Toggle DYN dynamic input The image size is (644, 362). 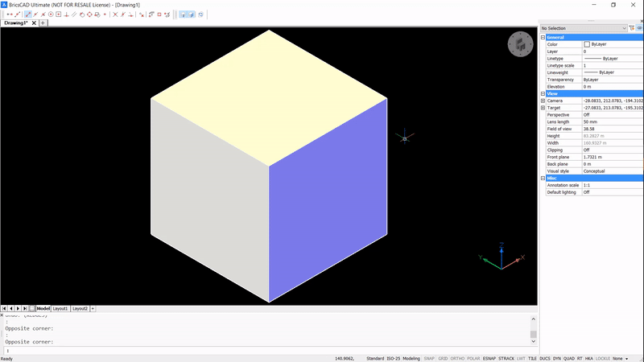point(557,358)
